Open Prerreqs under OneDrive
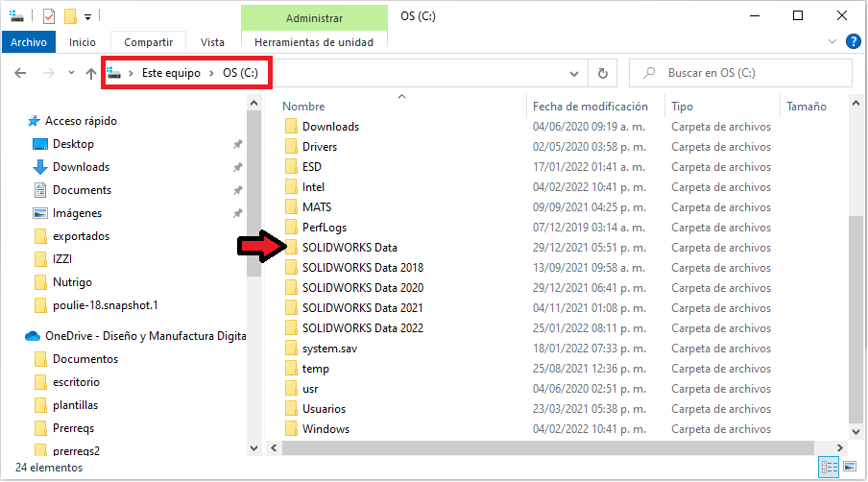The height and width of the screenshot is (482, 868). (73, 428)
